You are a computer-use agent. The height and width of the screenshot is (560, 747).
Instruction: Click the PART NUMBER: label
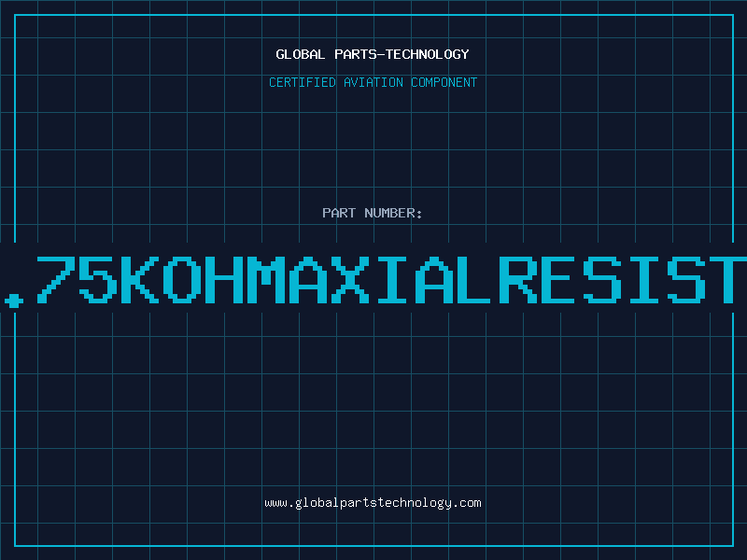pos(372,213)
